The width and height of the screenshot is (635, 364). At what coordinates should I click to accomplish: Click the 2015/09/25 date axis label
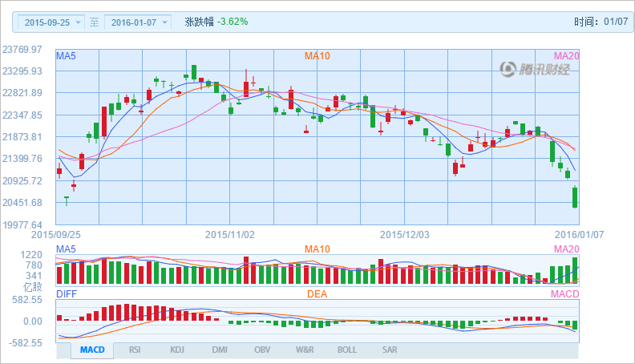[x=56, y=234]
